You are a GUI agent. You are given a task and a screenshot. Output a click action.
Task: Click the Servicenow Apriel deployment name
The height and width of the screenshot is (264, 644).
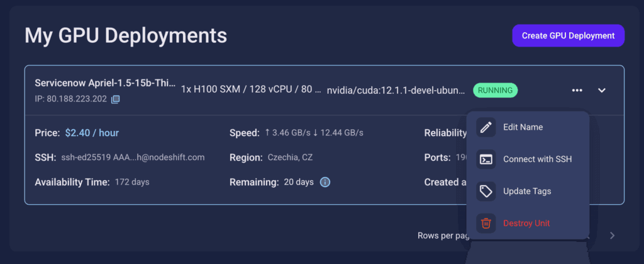104,83
